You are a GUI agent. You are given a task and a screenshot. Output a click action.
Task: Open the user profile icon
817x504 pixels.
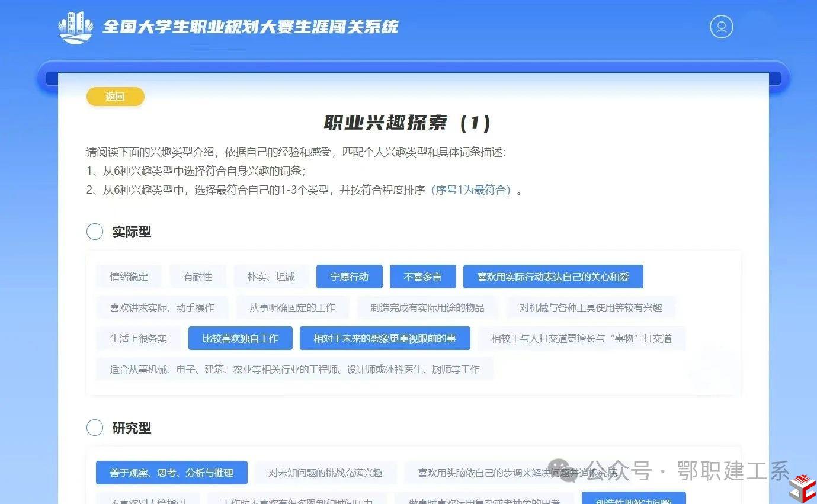721,27
